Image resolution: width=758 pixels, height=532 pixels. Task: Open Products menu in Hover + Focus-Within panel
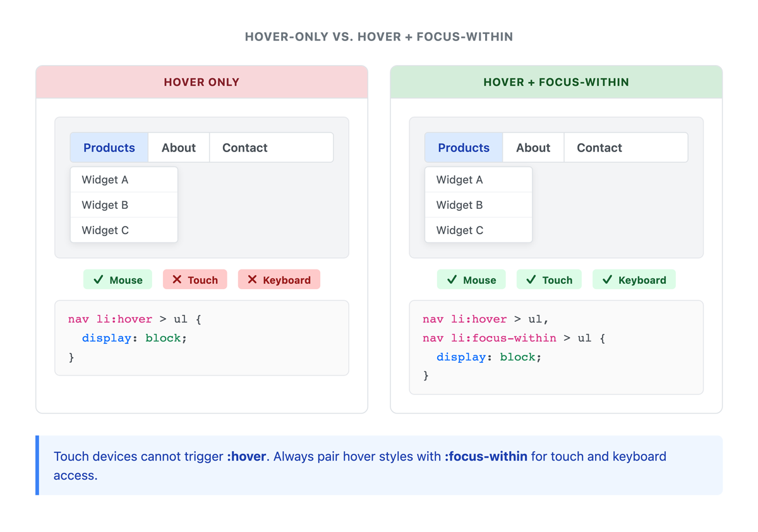click(464, 148)
